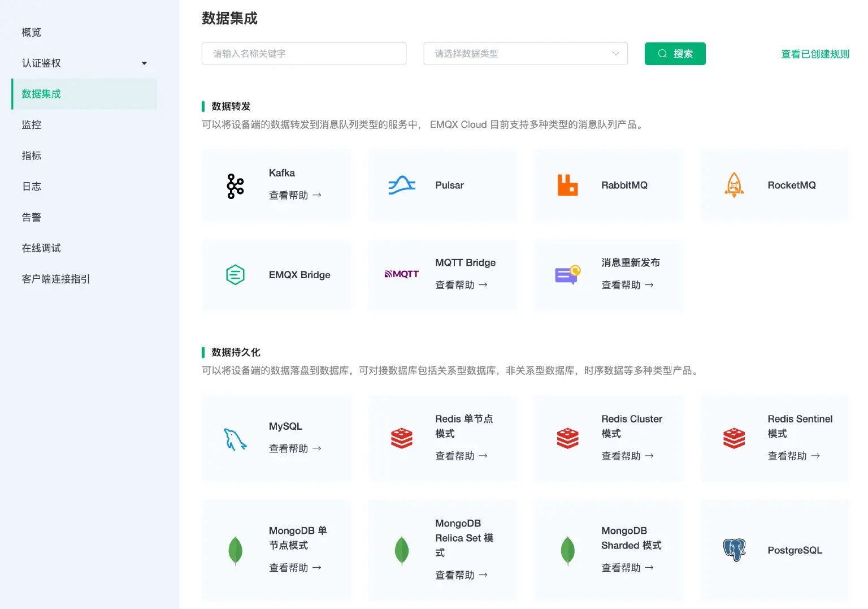Click the 搜索 button
The height and width of the screenshot is (609, 868).
click(675, 53)
